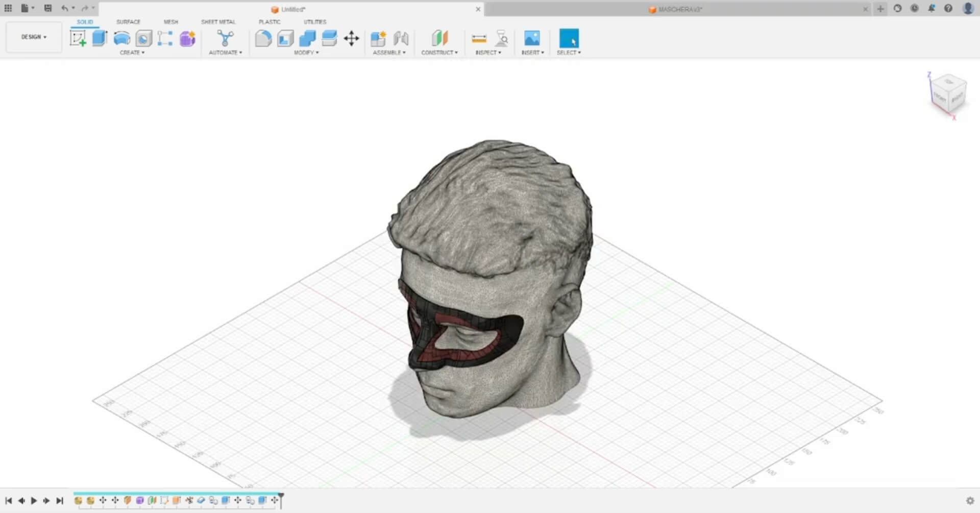980x513 pixels.
Task: Select the Move/Copy arrows tool
Action: click(351, 38)
